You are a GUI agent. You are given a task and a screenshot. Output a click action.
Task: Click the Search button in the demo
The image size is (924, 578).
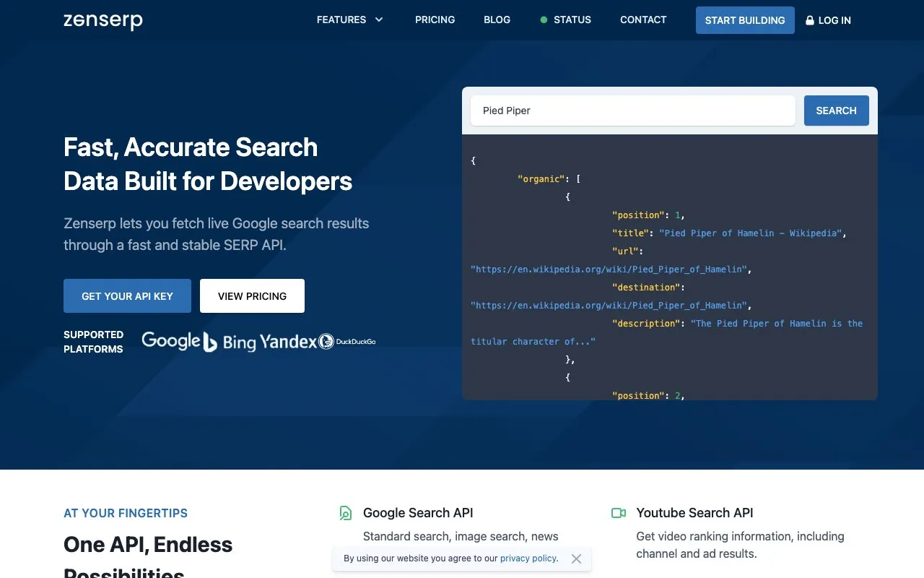[x=837, y=111]
